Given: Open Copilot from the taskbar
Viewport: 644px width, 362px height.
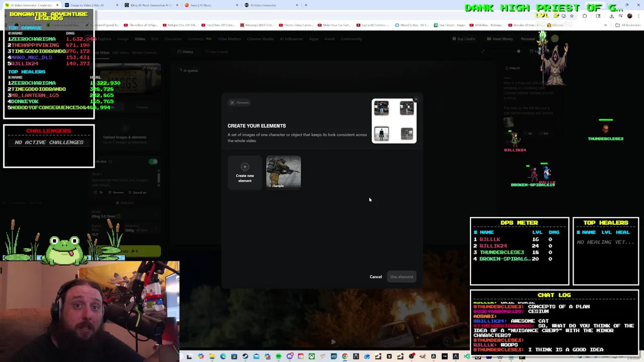Looking at the screenshot, I should 201,356.
